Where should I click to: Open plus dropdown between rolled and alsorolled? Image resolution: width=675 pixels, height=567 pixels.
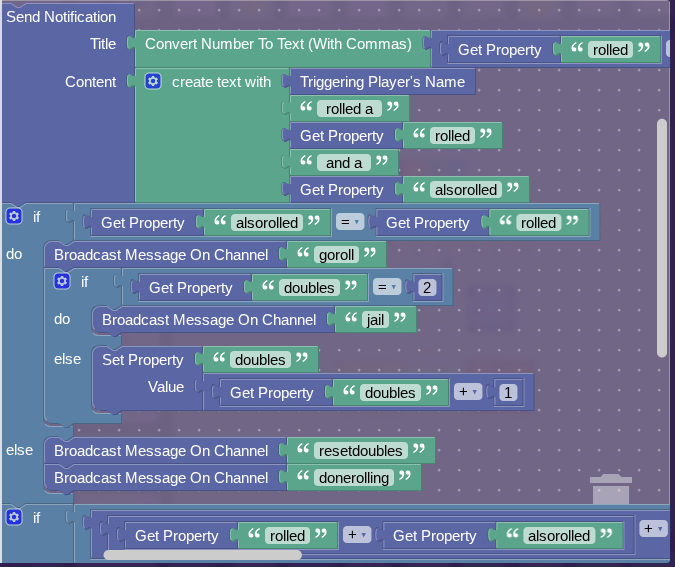[357, 536]
